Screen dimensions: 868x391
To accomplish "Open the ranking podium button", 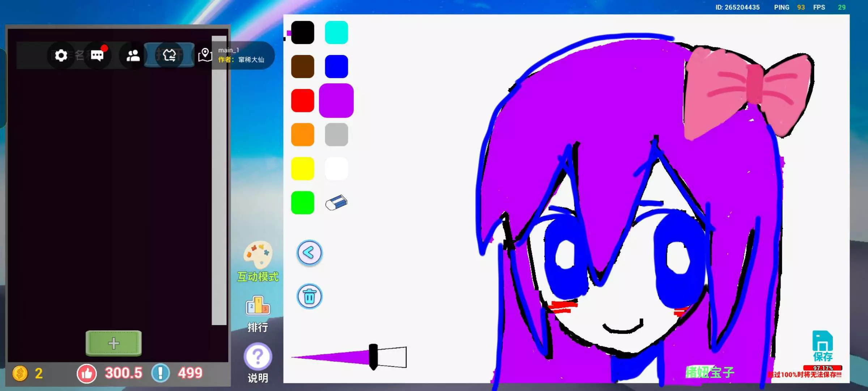I will (x=258, y=306).
